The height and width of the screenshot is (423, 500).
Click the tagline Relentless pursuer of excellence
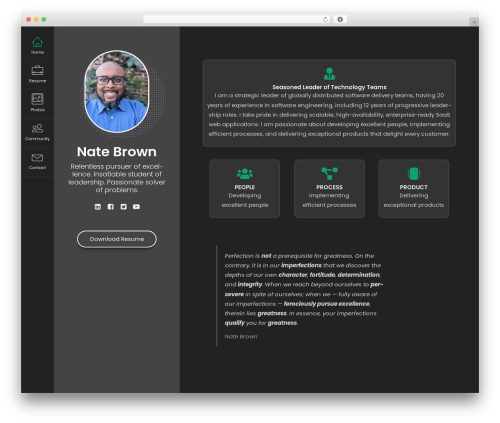point(117,178)
